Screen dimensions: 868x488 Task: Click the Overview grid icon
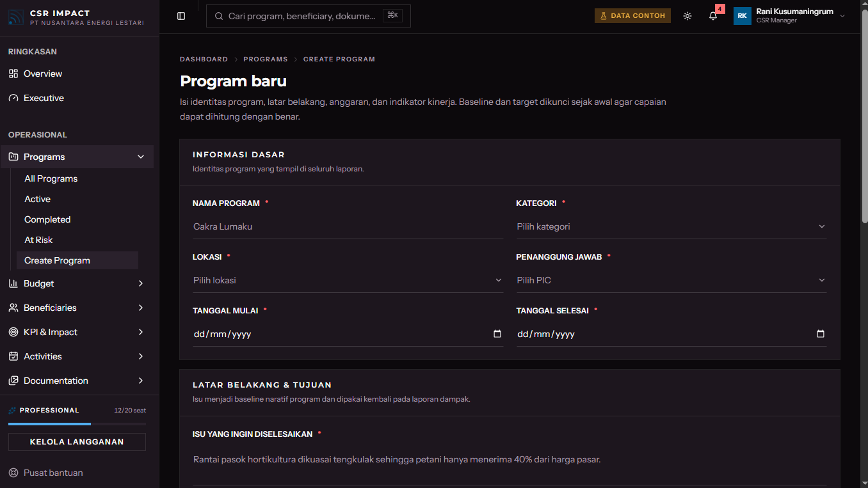pos(13,74)
